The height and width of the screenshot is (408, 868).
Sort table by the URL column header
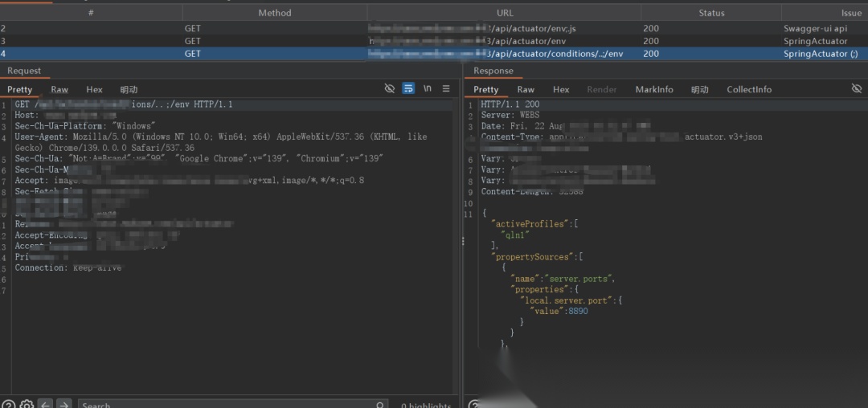click(x=504, y=13)
